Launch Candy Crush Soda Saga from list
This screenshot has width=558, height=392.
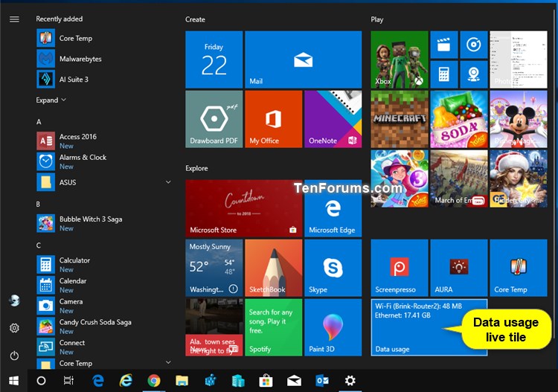pyautogui.click(x=103, y=327)
